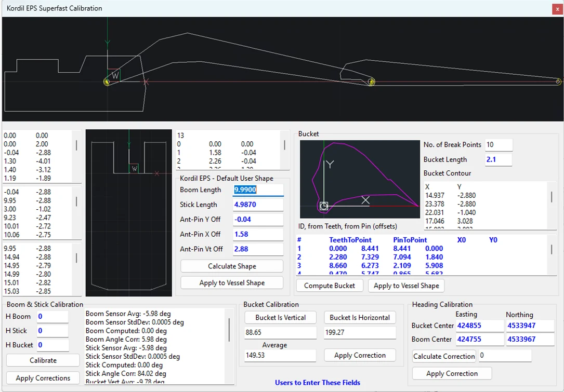Click the H Boom input field

pos(53,317)
